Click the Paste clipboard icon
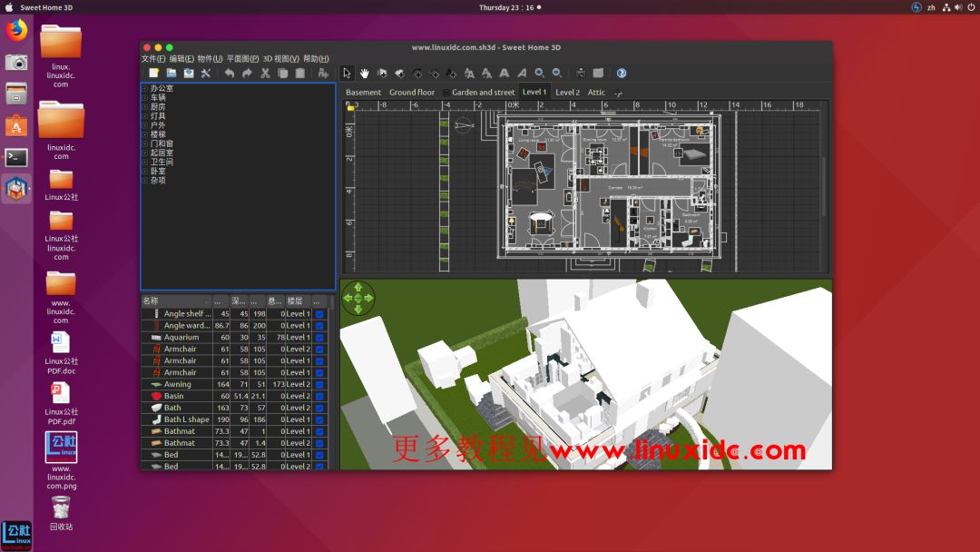The height and width of the screenshot is (552, 980). click(x=300, y=74)
